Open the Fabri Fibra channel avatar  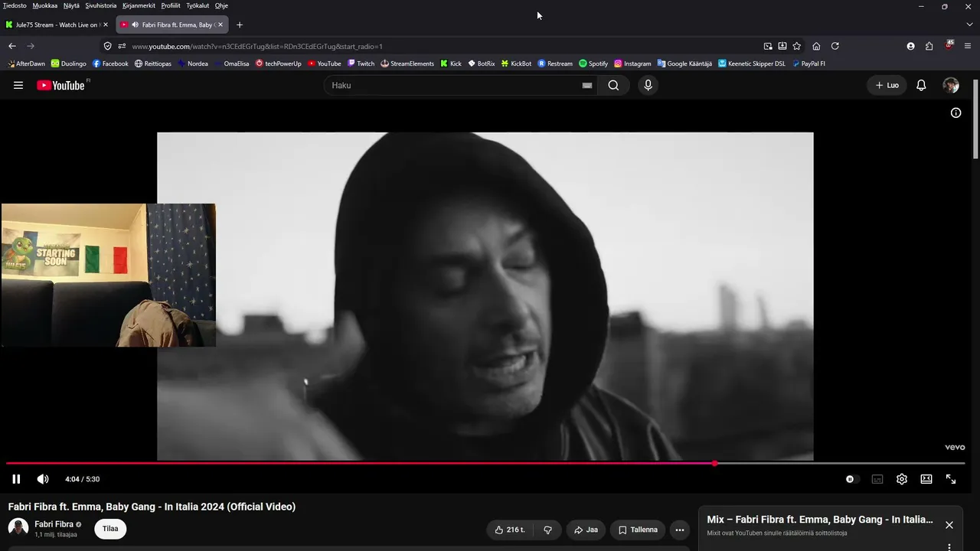(x=18, y=528)
